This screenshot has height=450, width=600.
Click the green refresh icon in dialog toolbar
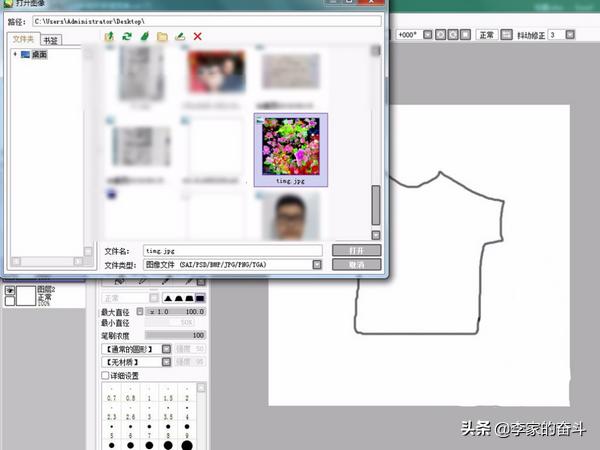click(127, 37)
